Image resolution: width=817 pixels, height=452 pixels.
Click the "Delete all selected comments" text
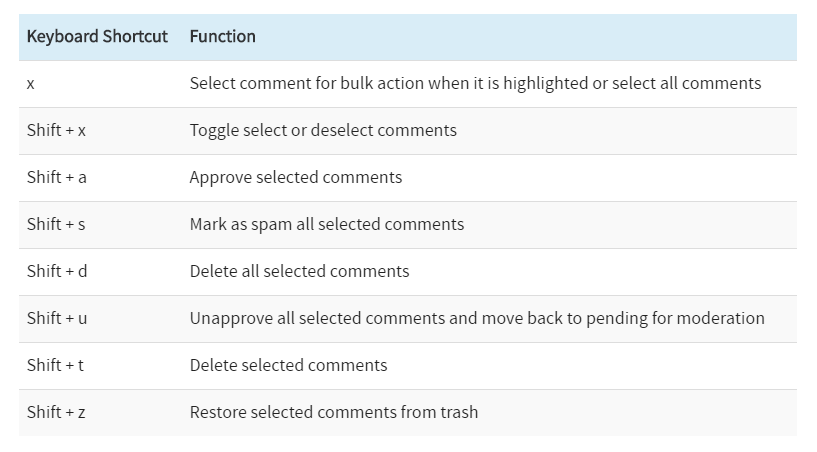[299, 272]
